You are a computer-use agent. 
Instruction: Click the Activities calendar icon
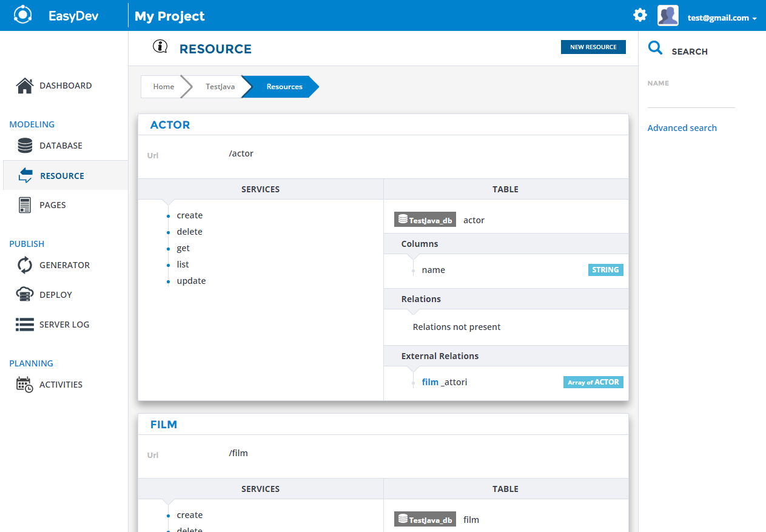pos(25,385)
